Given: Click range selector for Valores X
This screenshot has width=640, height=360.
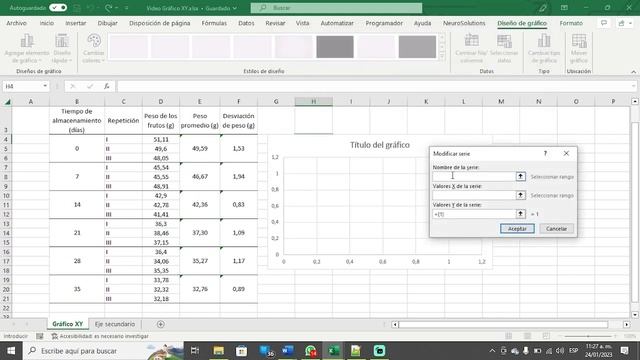Looking at the screenshot, I should 520,195.
